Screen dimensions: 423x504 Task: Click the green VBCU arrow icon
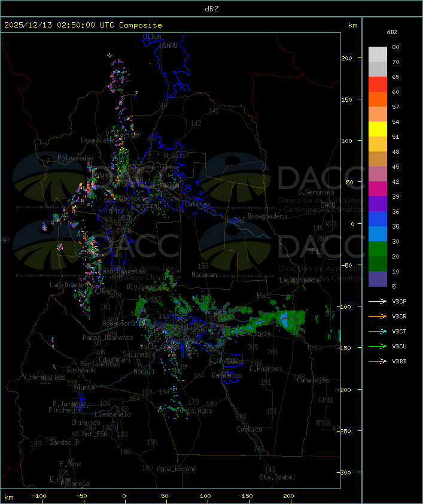[x=378, y=346]
